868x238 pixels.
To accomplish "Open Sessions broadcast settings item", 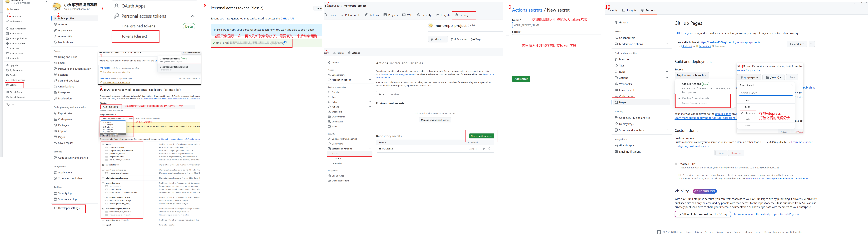I will pos(61,75).
